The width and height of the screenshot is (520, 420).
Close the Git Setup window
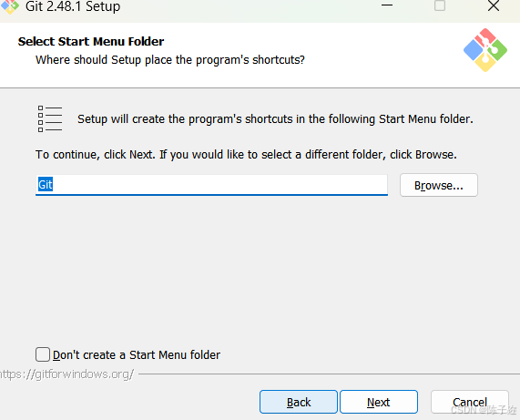coord(494,5)
